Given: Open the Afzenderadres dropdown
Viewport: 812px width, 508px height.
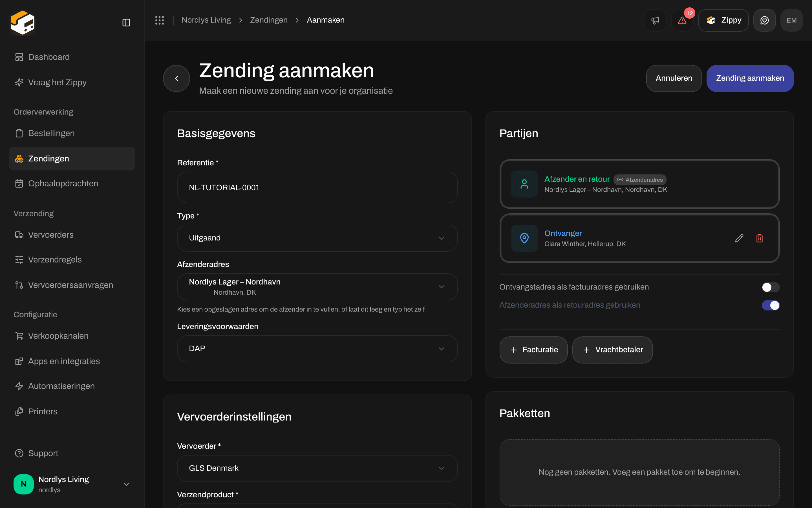Looking at the screenshot, I should pyautogui.click(x=317, y=286).
